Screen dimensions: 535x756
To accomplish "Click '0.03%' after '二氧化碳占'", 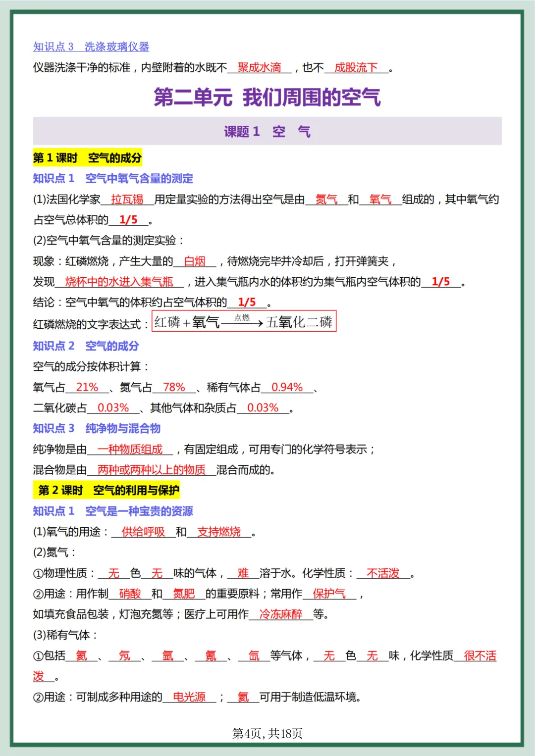I will (113, 408).
